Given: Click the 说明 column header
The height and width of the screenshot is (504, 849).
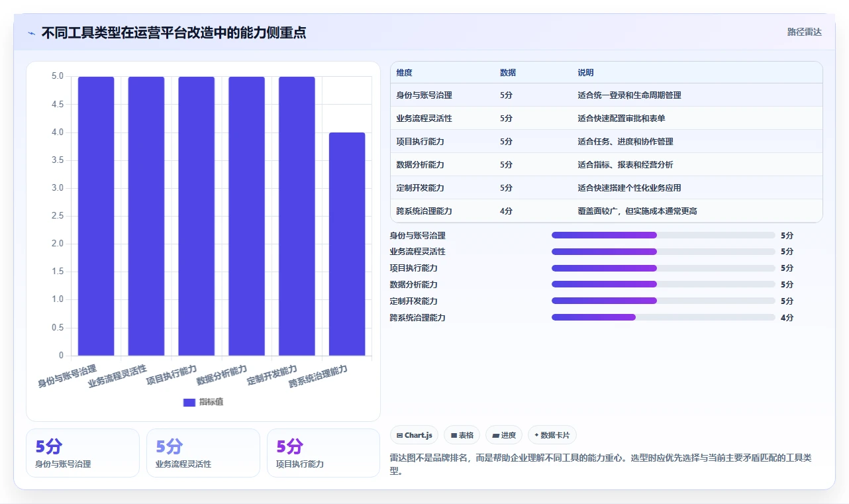Looking at the screenshot, I should [x=586, y=73].
